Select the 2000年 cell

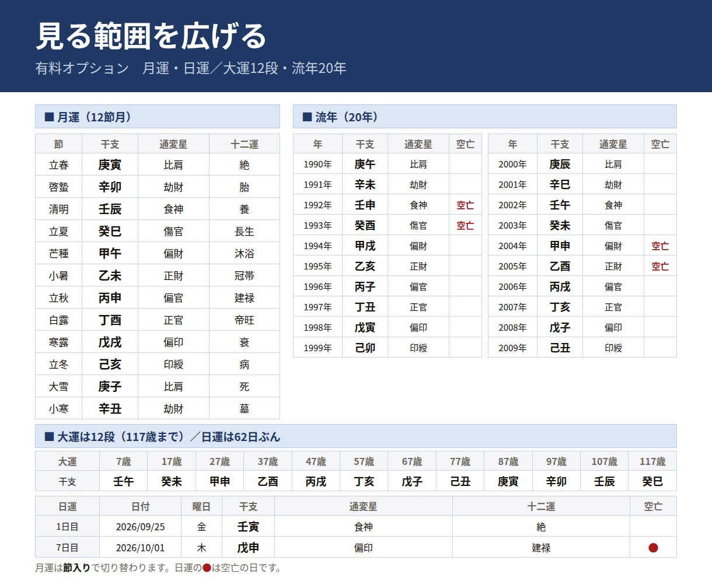[512, 164]
